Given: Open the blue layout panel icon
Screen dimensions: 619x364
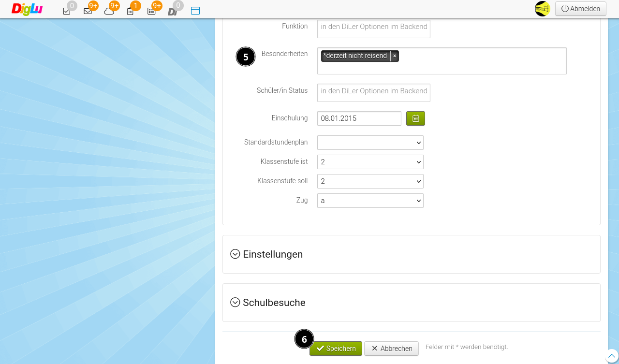Looking at the screenshot, I should coord(195,10).
